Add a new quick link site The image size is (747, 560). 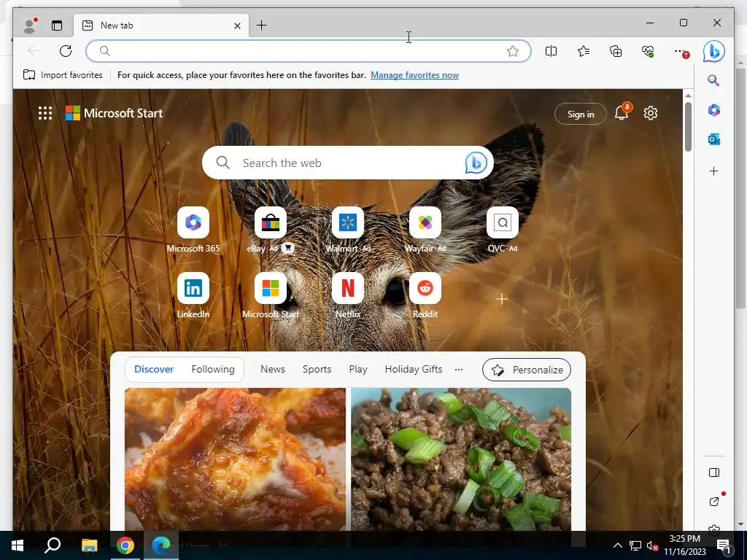click(x=502, y=299)
